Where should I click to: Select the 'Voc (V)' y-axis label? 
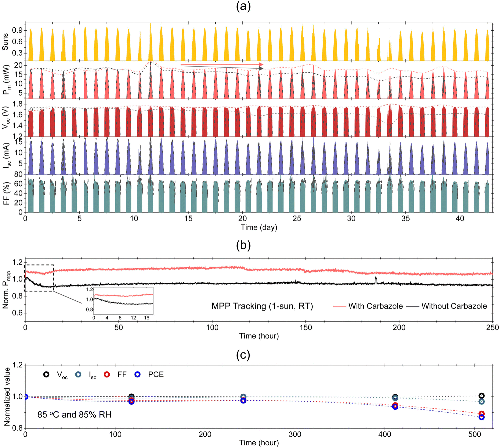(x=6, y=118)
